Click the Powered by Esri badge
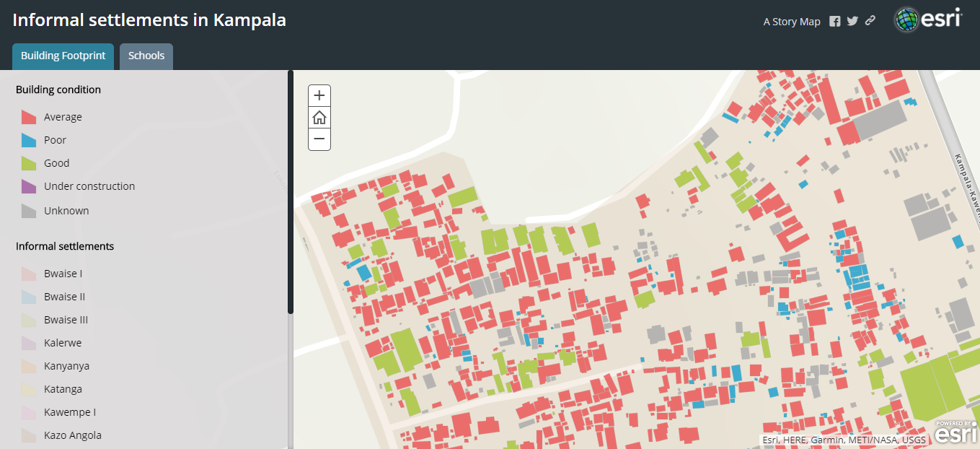This screenshot has width=980, height=449. (x=957, y=431)
